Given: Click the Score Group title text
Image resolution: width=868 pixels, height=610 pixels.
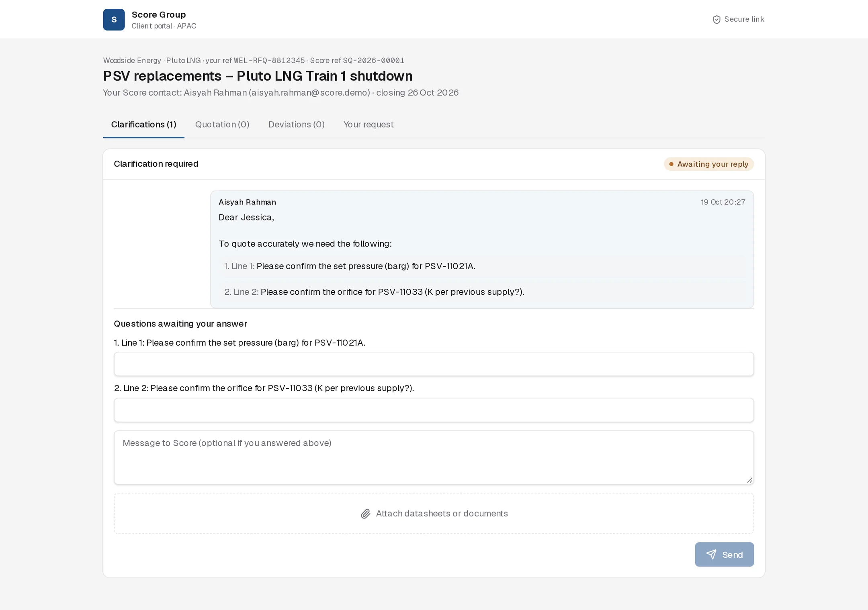Looking at the screenshot, I should [x=159, y=15].
